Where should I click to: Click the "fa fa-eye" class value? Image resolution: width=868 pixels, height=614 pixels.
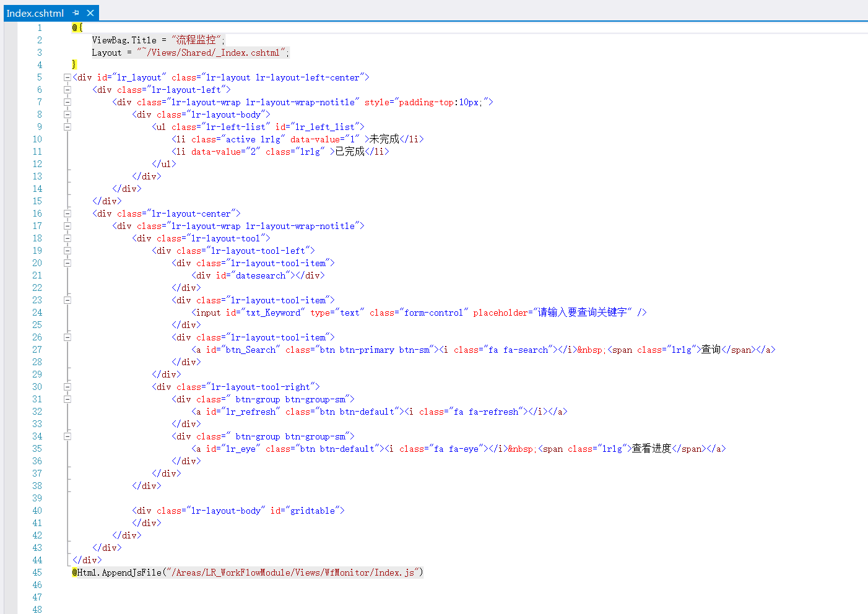click(456, 449)
